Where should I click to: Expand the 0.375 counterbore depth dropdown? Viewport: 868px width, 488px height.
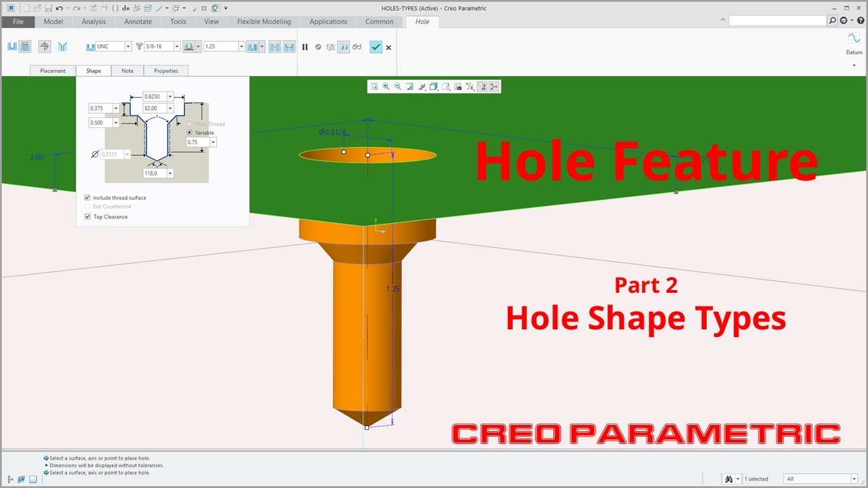[x=116, y=108]
